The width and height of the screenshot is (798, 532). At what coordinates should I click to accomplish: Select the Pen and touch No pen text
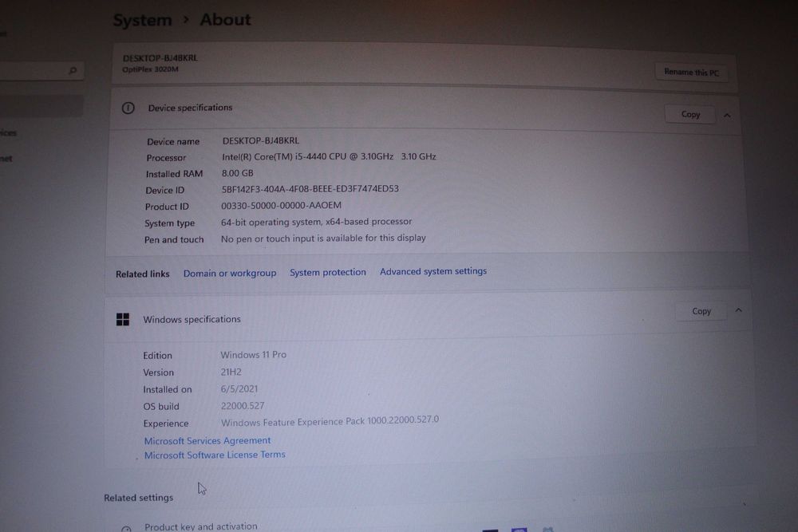[323, 238]
